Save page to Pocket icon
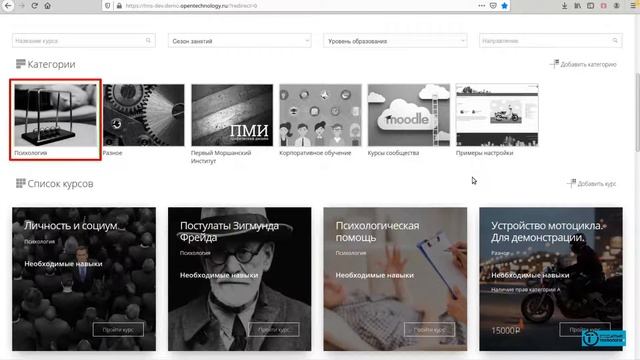The height and width of the screenshot is (360, 640). 493,6
